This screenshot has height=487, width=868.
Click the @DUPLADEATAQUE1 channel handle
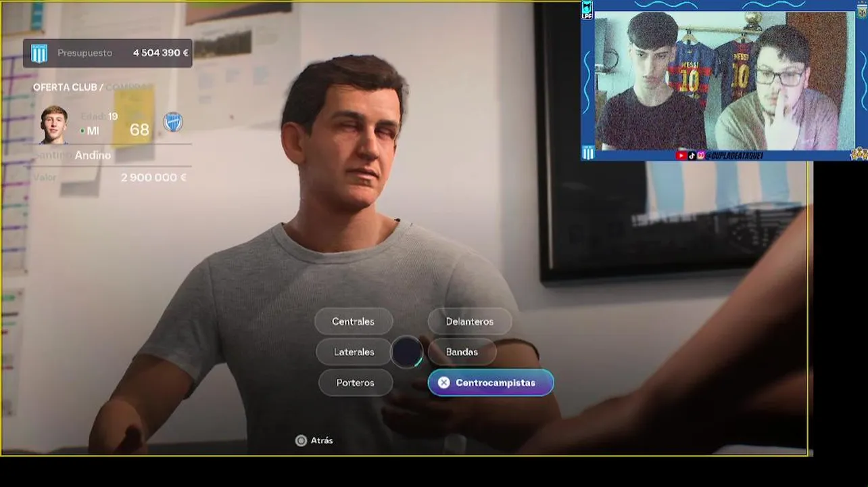pyautogui.click(x=734, y=156)
